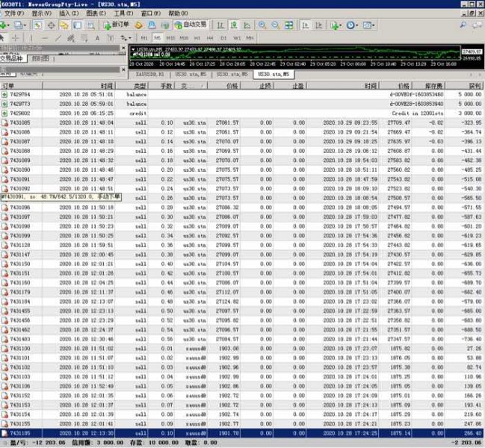Select the trendline drawing tool

(x=58, y=37)
